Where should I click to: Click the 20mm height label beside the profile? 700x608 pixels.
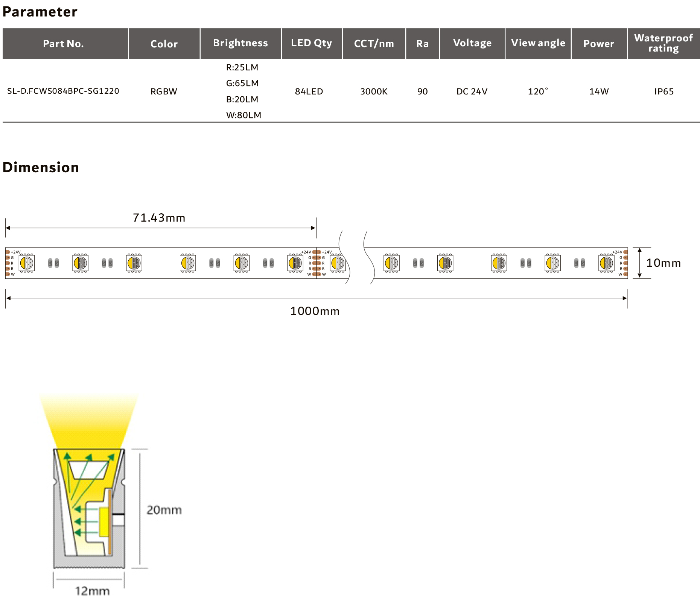pyautogui.click(x=164, y=510)
